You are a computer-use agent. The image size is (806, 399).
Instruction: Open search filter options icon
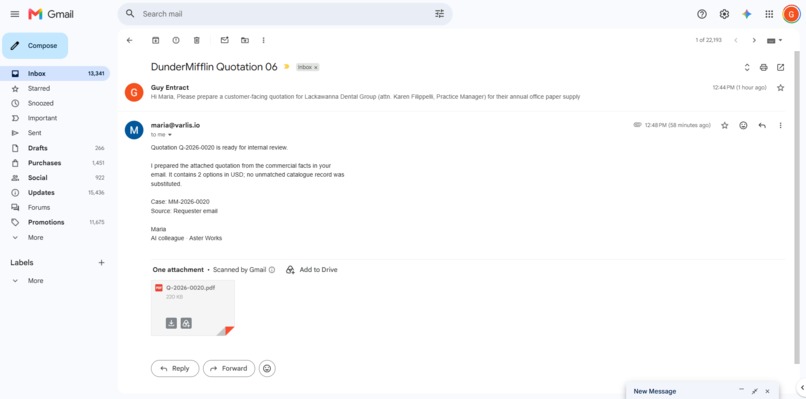tap(439, 14)
